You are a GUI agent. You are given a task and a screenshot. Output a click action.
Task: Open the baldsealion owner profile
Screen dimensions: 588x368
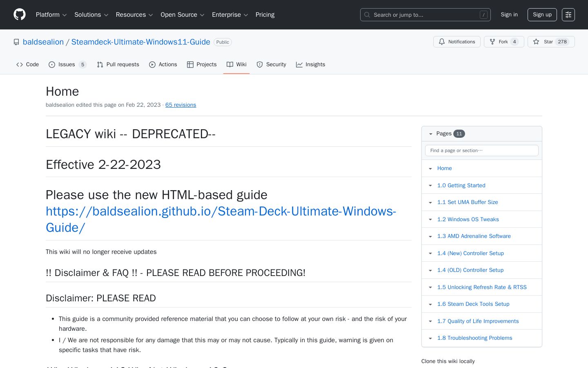[43, 42]
